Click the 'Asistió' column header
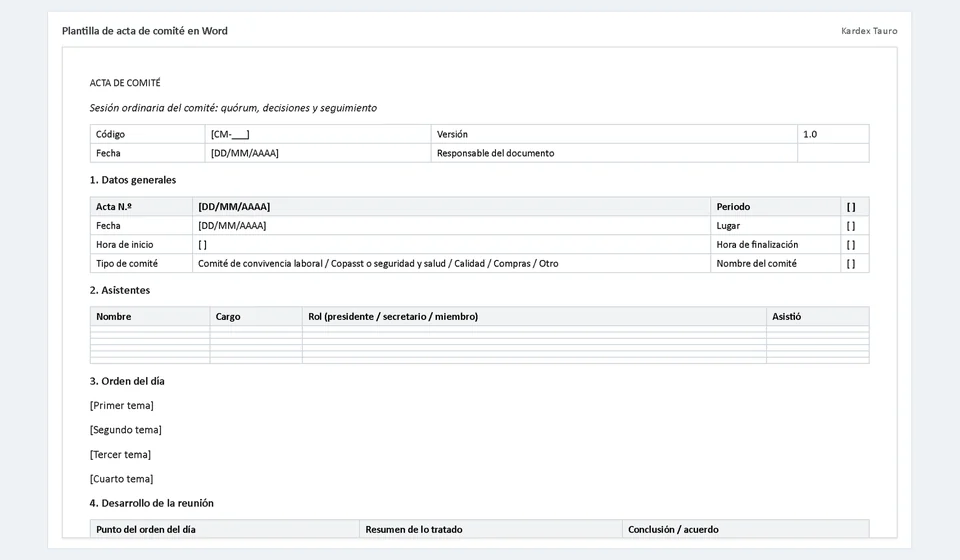 click(x=817, y=316)
